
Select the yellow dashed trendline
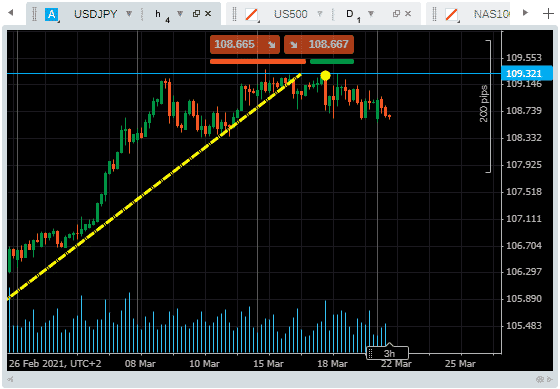[x=154, y=186]
